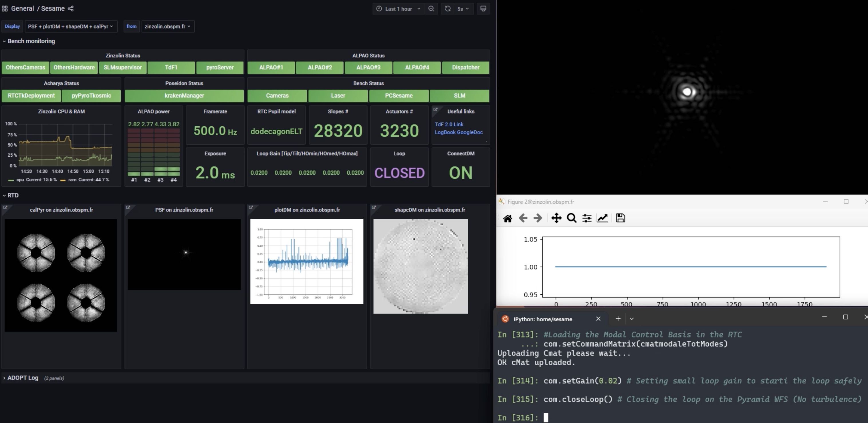This screenshot has width=868, height=423.
Task: Go forward to next view in Figure 2
Action: tap(538, 218)
